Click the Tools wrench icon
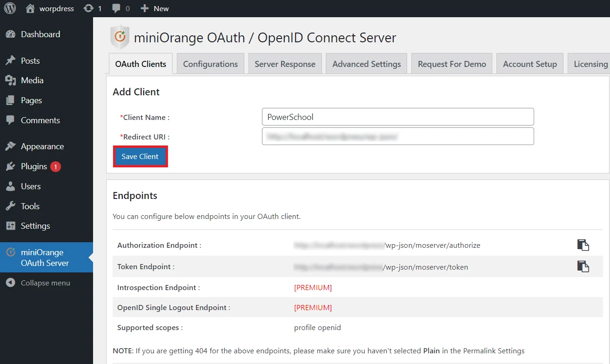610x364 pixels. pos(11,206)
